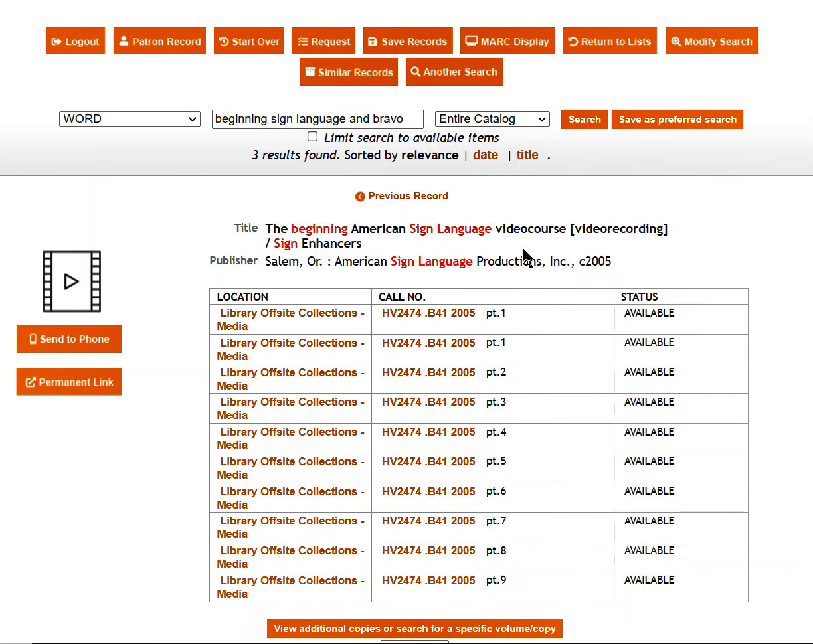Image resolution: width=813 pixels, height=644 pixels.
Task: Click the Request button
Action: click(323, 41)
